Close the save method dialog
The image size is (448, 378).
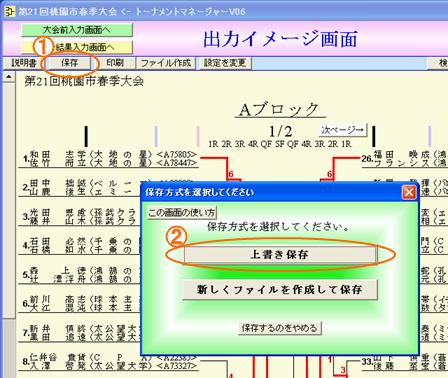[409, 193]
